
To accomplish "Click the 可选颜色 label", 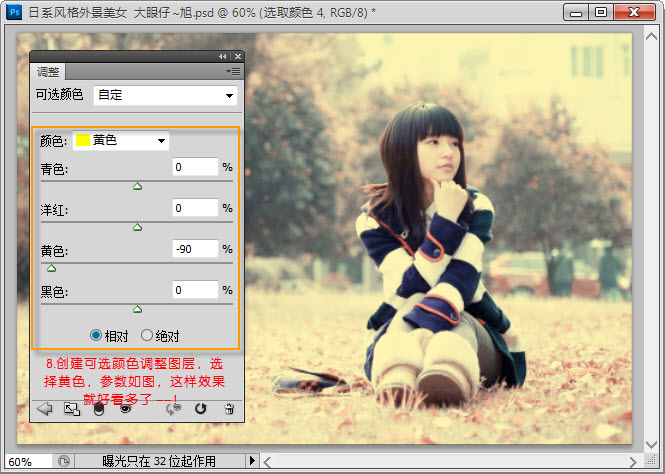I will click(x=59, y=94).
